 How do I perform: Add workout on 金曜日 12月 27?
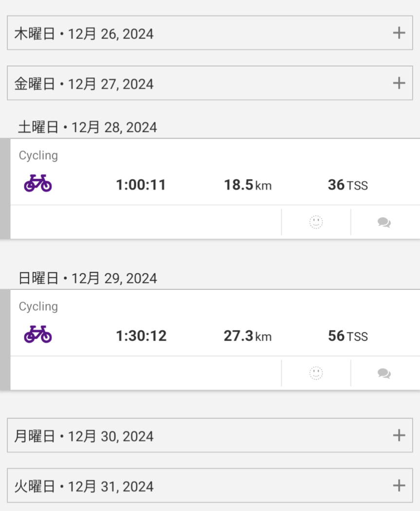point(399,83)
